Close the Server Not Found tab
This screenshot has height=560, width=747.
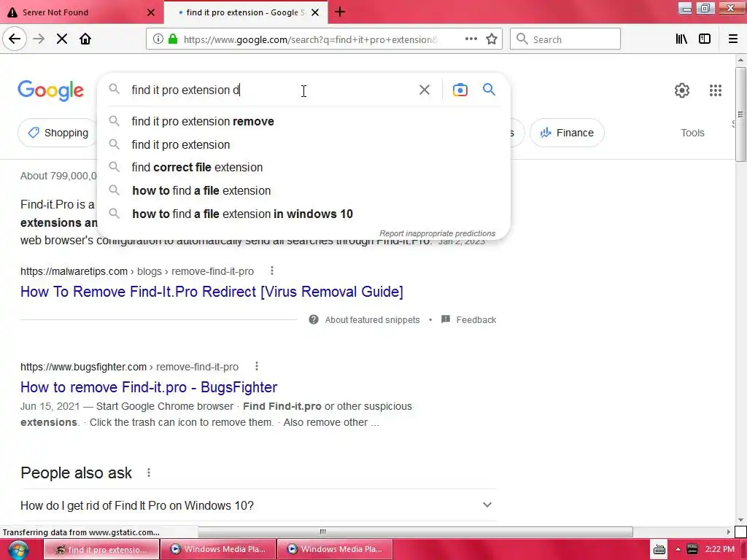tap(150, 12)
